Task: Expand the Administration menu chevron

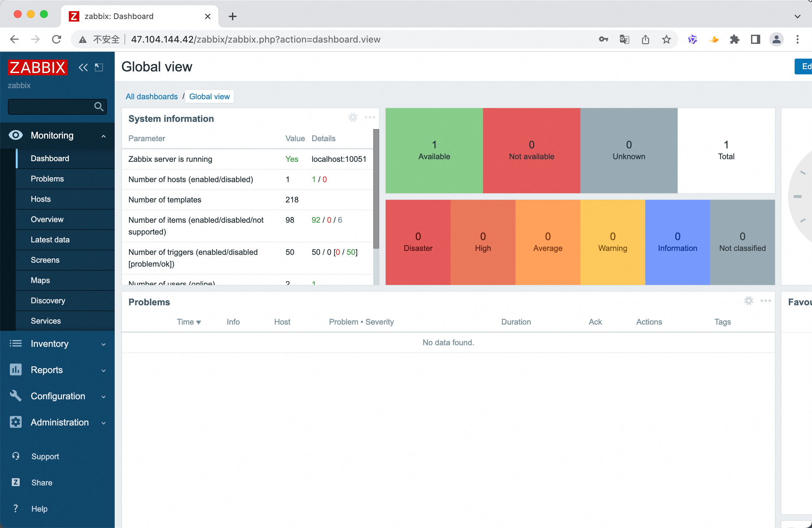Action: pyautogui.click(x=103, y=423)
